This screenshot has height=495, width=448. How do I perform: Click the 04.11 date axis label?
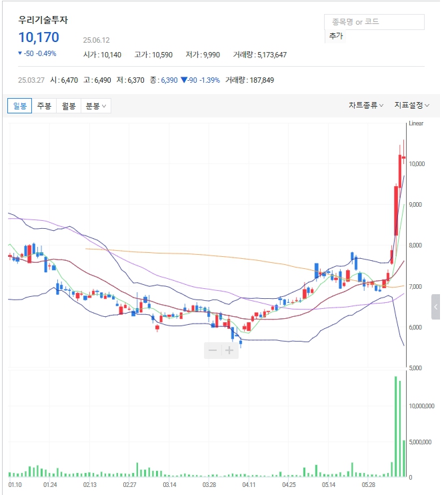[x=249, y=484]
